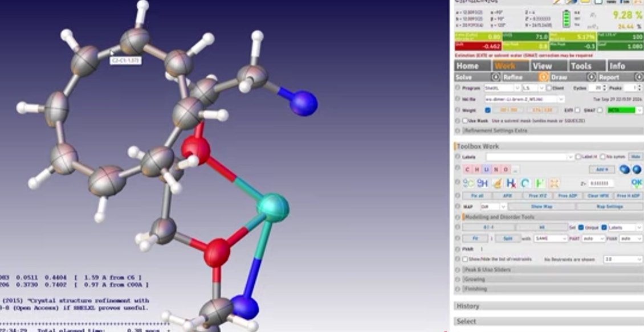Toggle the Client checkbox
644x332 pixels.
click(x=549, y=88)
